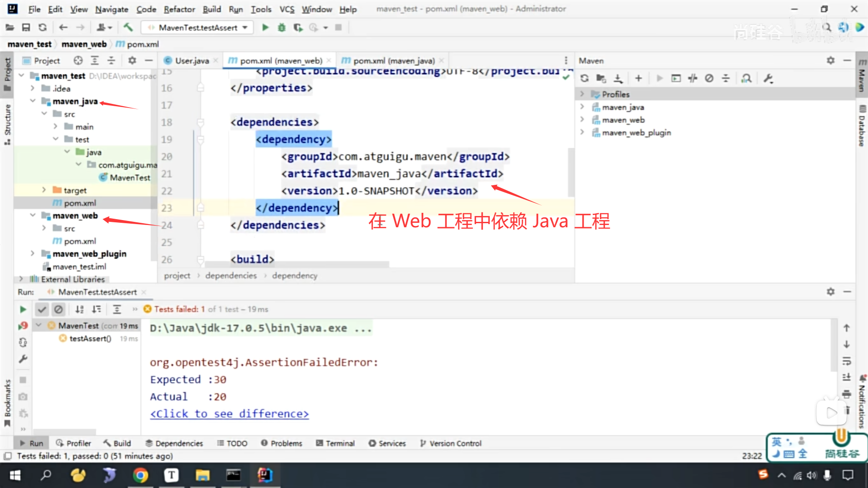Image resolution: width=868 pixels, height=488 pixels.
Task: Click Toggle Offline Mode in Maven panel
Action: point(693,78)
